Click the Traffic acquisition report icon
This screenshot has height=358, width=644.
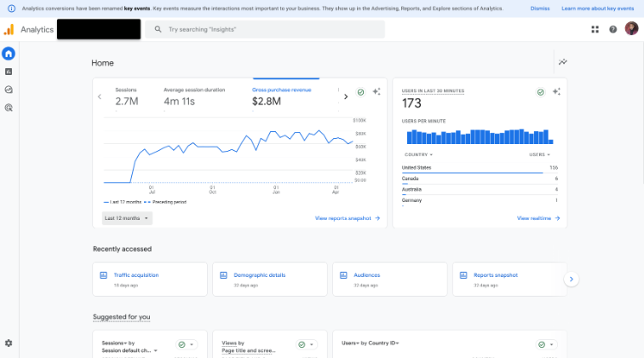click(x=104, y=275)
